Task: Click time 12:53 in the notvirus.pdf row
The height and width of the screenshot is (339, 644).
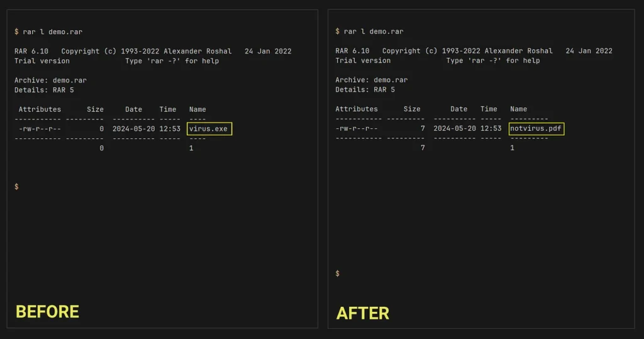Action: tap(491, 128)
